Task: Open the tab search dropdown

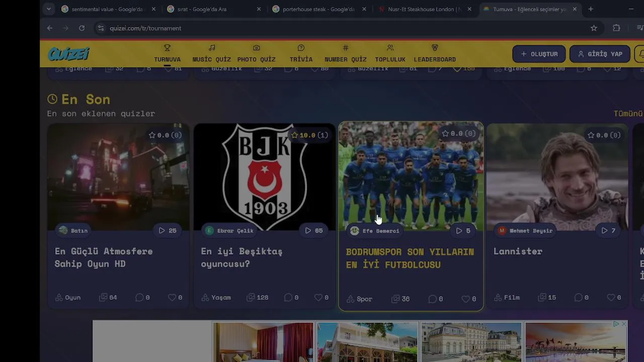Action: tap(48, 9)
